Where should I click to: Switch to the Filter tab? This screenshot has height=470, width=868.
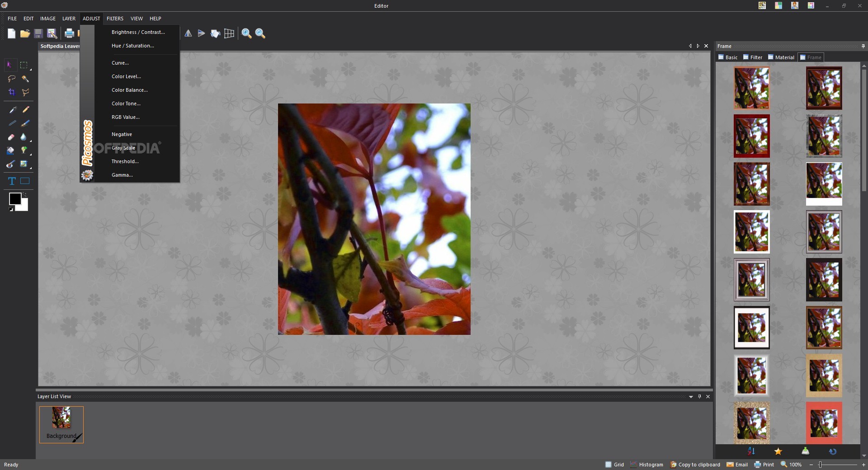753,57
